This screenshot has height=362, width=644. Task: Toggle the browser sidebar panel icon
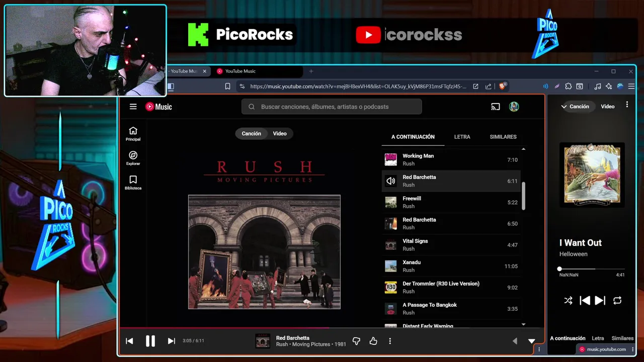tap(171, 86)
